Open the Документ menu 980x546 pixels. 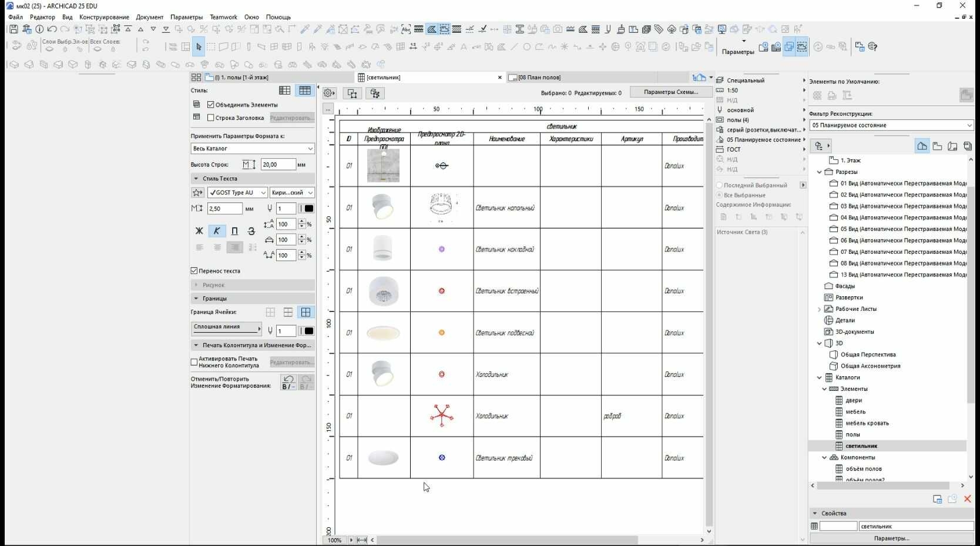(149, 17)
